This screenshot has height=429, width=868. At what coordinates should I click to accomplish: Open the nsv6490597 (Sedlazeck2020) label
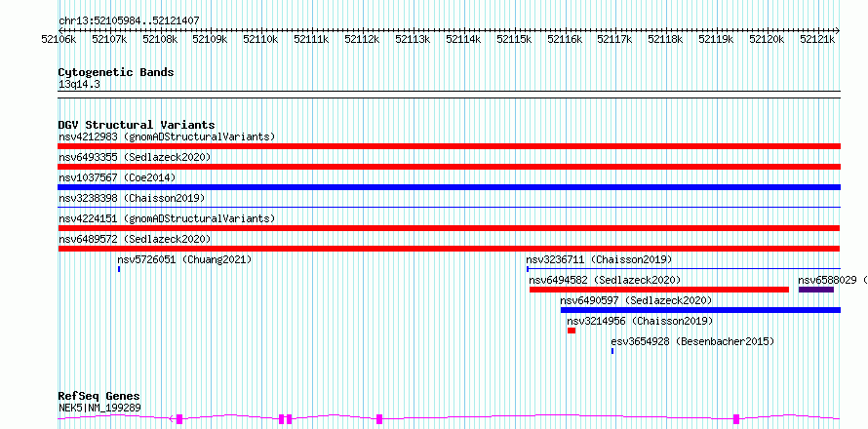tap(636, 300)
